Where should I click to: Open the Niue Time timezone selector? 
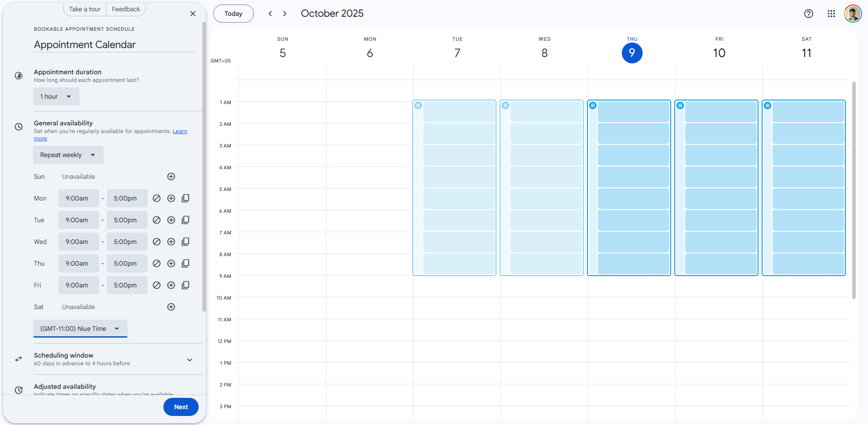pyautogui.click(x=80, y=329)
